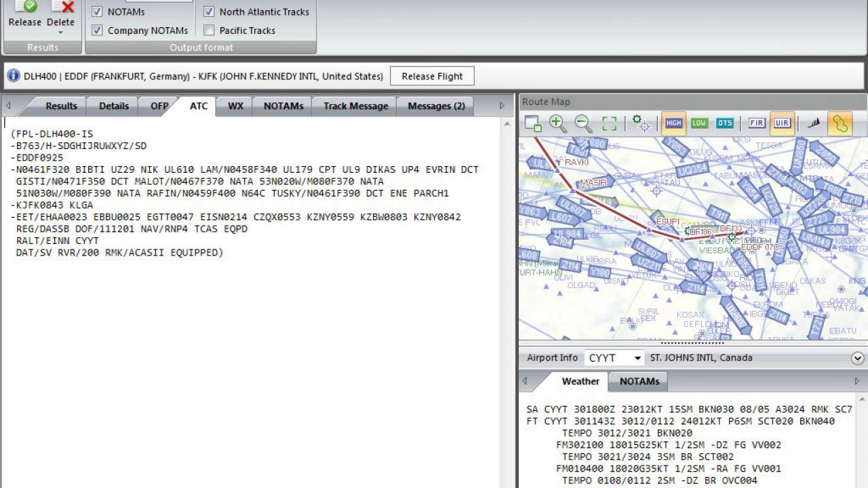Viewport: 868px width, 488px height.
Task: Select the ATC tab
Action: pyautogui.click(x=199, y=106)
